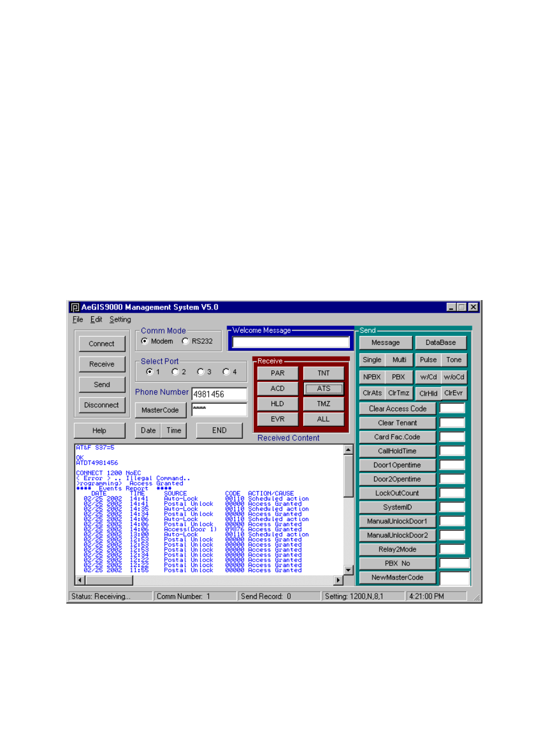The width and height of the screenshot is (557, 756).
Task: Click the NewMasterCode button
Action: click(x=398, y=577)
